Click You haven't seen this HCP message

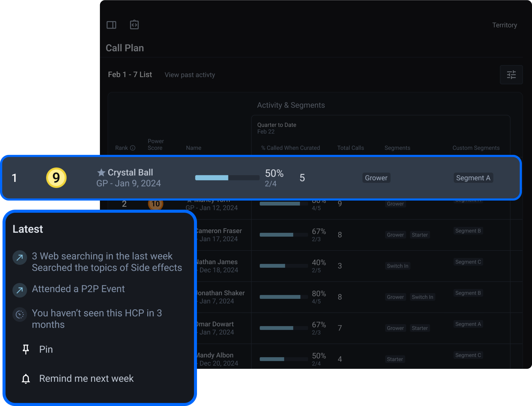(x=97, y=319)
